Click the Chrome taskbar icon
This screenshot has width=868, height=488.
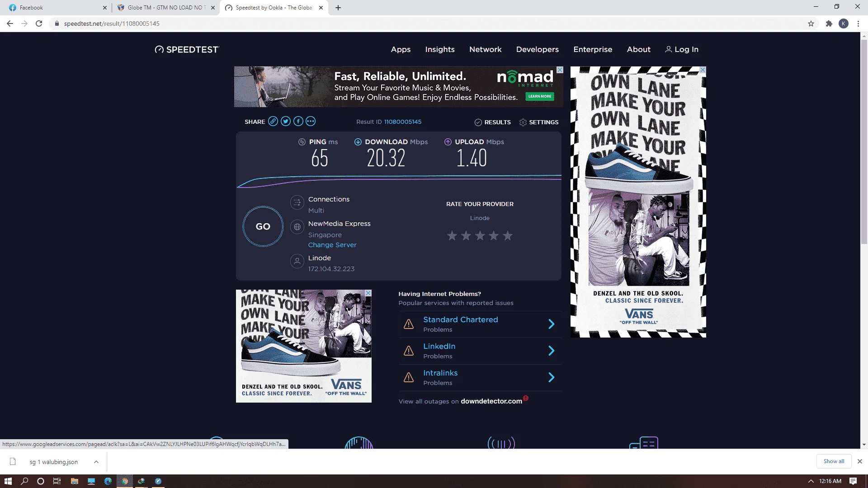(125, 481)
